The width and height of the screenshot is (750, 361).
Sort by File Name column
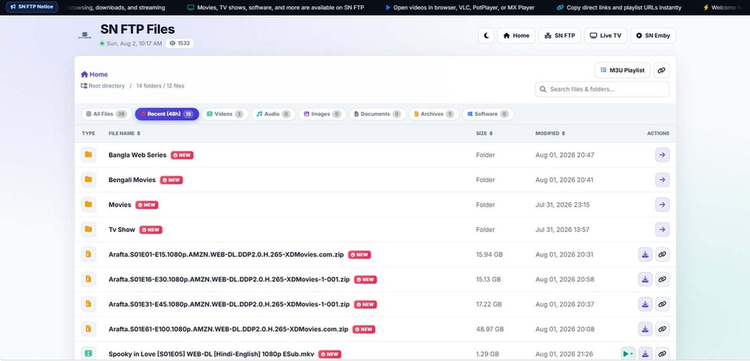(x=124, y=133)
